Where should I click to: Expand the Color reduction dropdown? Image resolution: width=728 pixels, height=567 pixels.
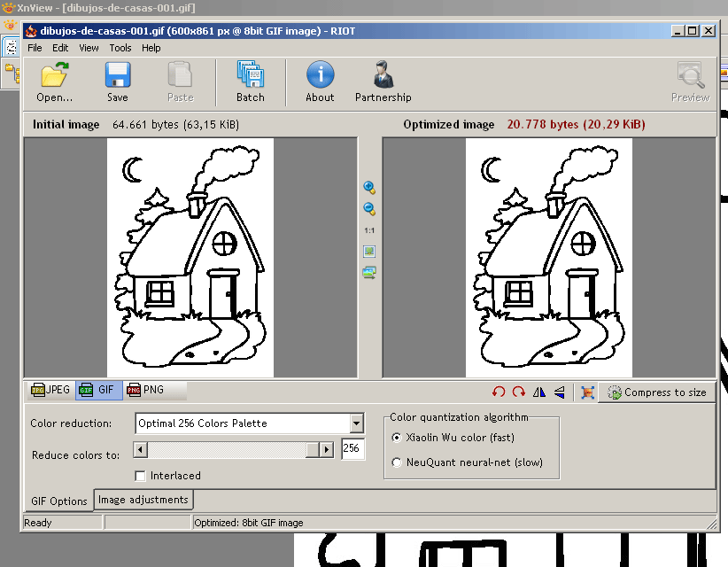[x=356, y=423]
